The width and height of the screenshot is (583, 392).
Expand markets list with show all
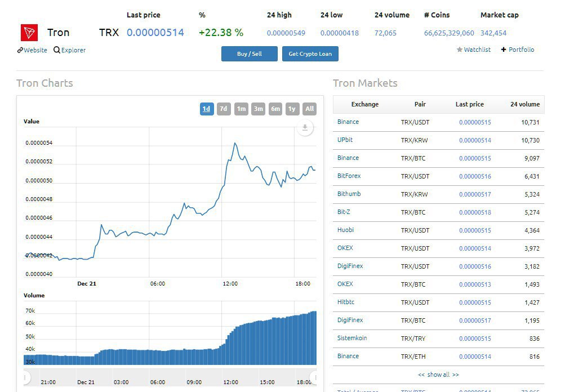[x=438, y=375]
